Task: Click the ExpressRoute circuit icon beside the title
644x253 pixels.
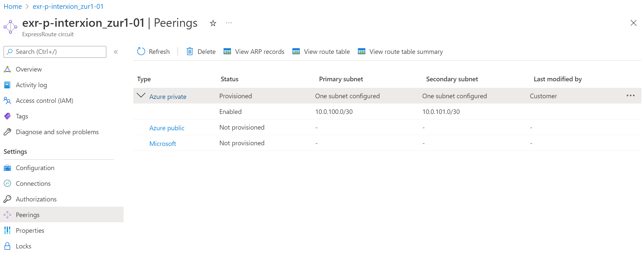Action: [10, 27]
